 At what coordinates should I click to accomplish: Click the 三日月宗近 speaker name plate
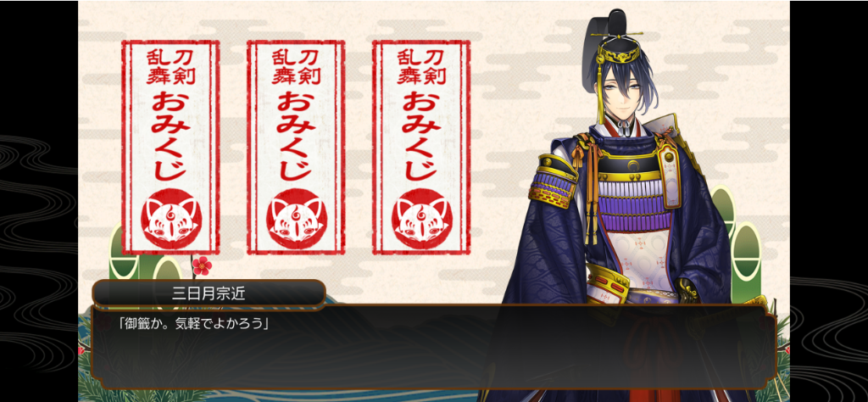tap(209, 293)
